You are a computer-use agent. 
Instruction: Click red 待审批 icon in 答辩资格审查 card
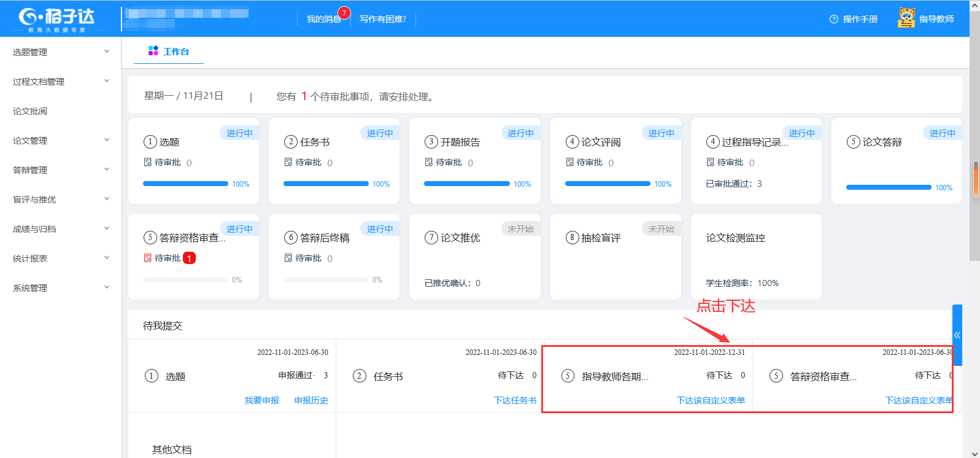coord(148,258)
